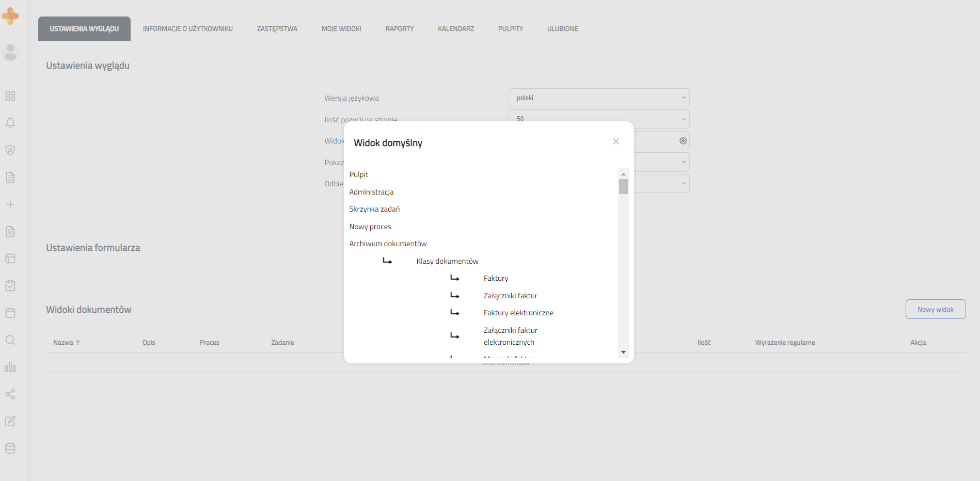Select Pulpit as default view
Screen dimensions: 980x481
pos(359,174)
